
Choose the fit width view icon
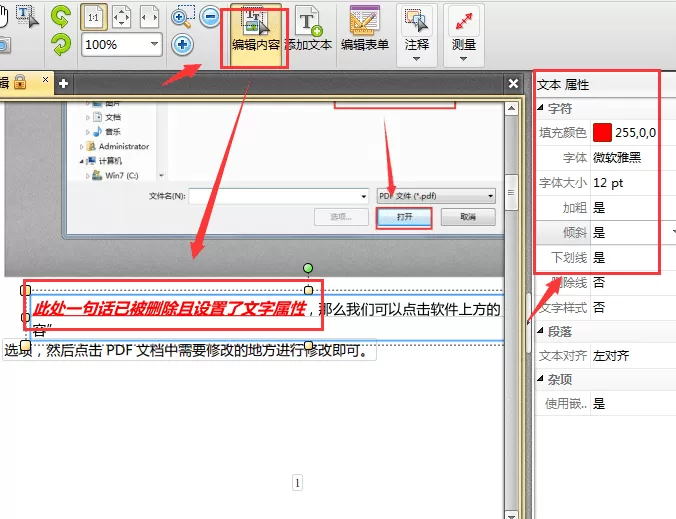[150, 18]
